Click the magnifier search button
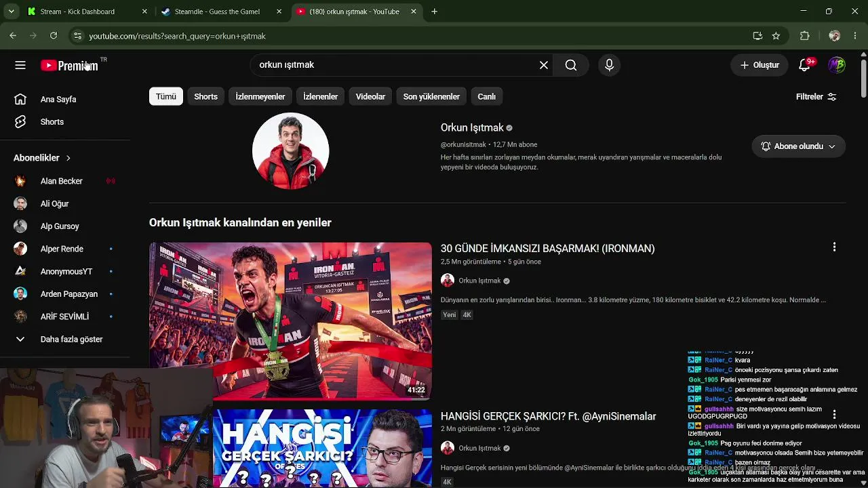868x488 pixels. 571,65
